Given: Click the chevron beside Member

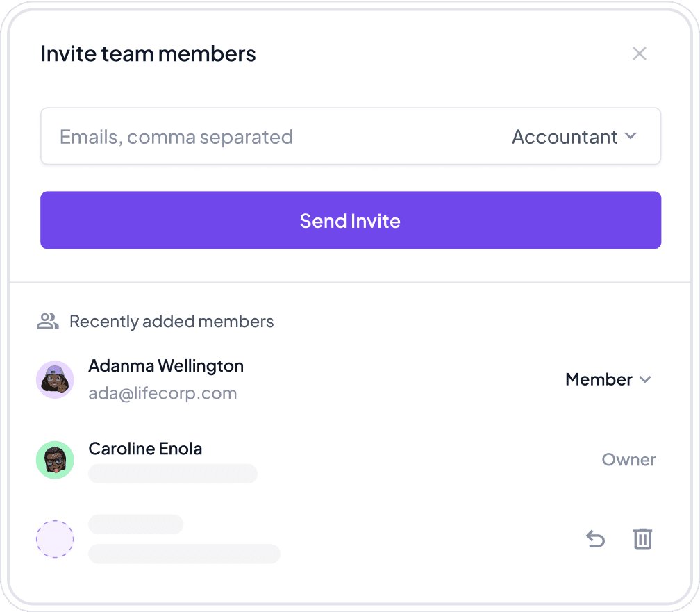Looking at the screenshot, I should click(x=645, y=380).
